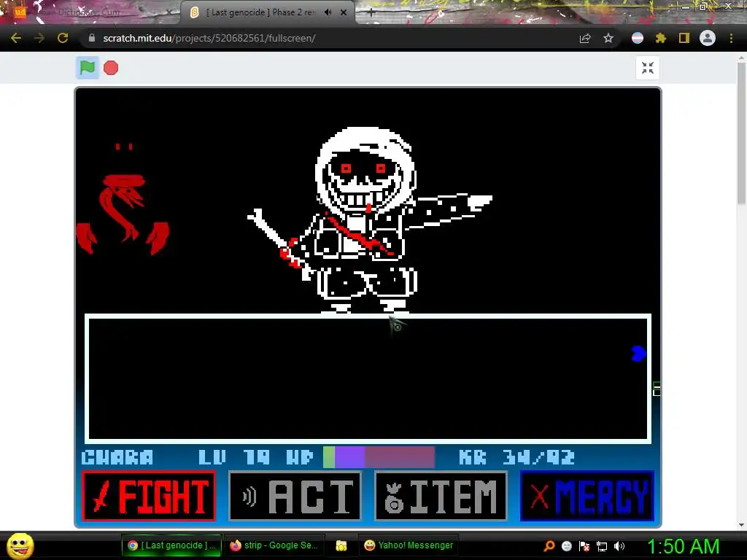The width and height of the screenshot is (747, 560).
Task: Mute audio on Last genocide tab
Action: (x=328, y=12)
